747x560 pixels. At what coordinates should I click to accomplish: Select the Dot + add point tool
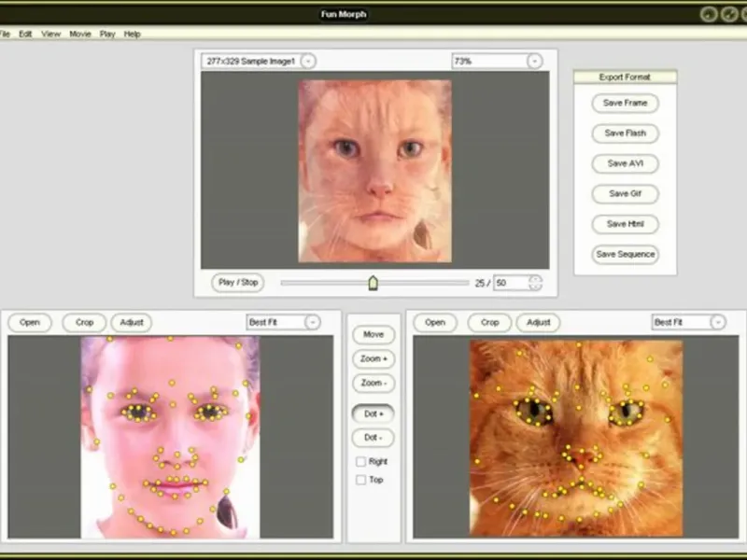(x=373, y=413)
